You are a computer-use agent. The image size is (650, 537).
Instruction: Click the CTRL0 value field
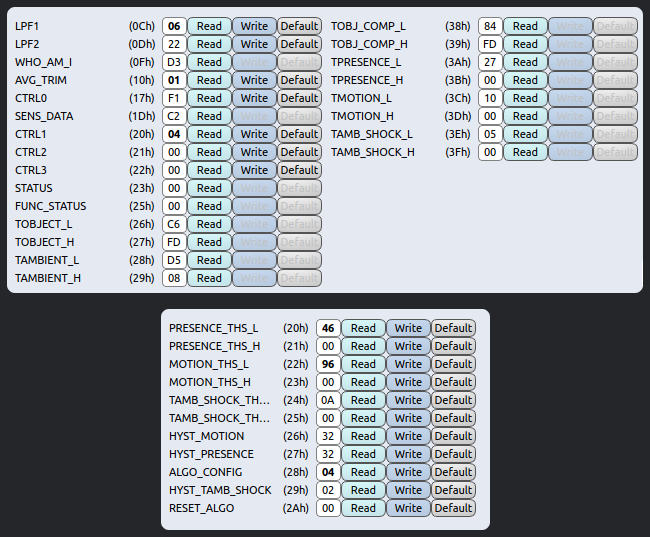click(174, 98)
